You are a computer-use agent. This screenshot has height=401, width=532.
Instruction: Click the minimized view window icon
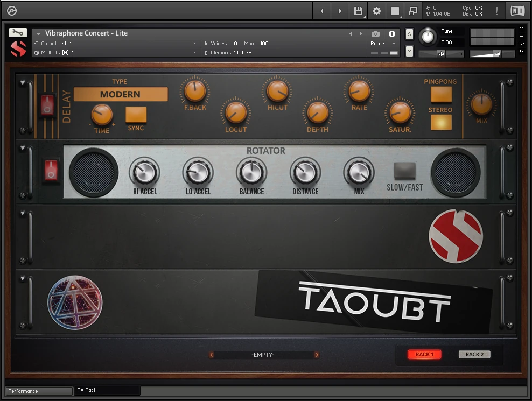[413, 11]
